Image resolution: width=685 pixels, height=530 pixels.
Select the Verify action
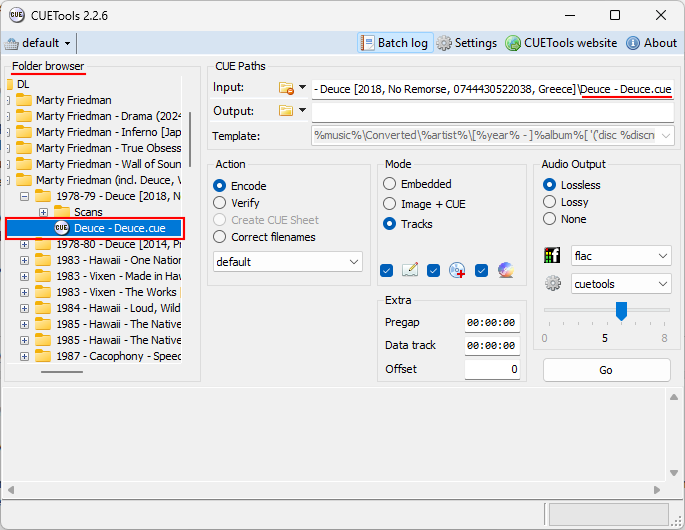236,203
